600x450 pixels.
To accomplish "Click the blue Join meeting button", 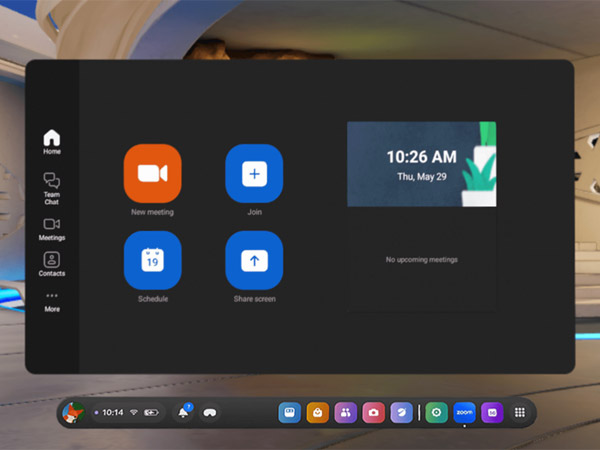I will [254, 173].
